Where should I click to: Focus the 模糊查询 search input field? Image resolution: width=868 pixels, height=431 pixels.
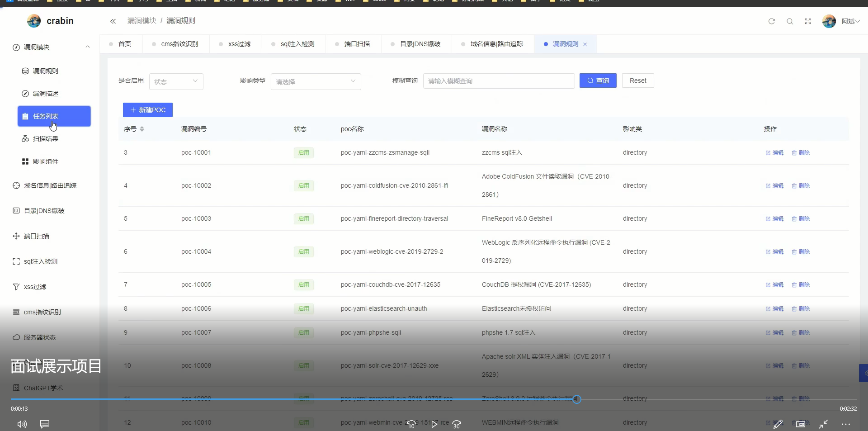(499, 81)
